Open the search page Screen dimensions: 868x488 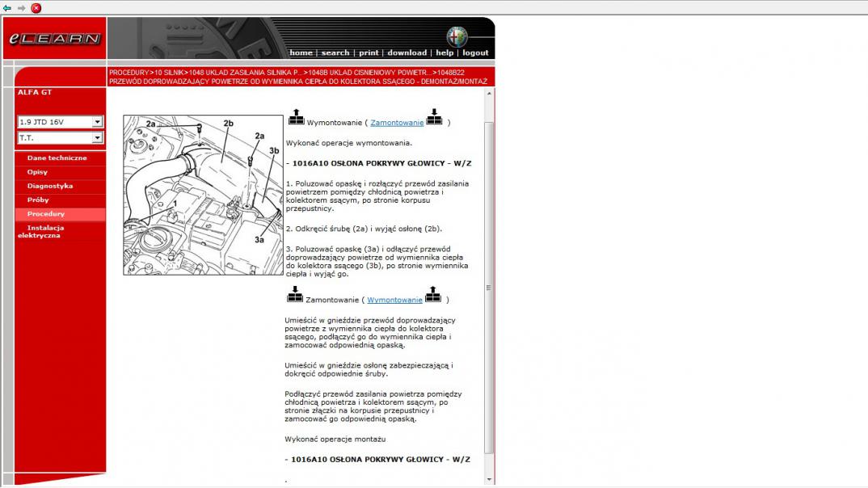click(335, 53)
